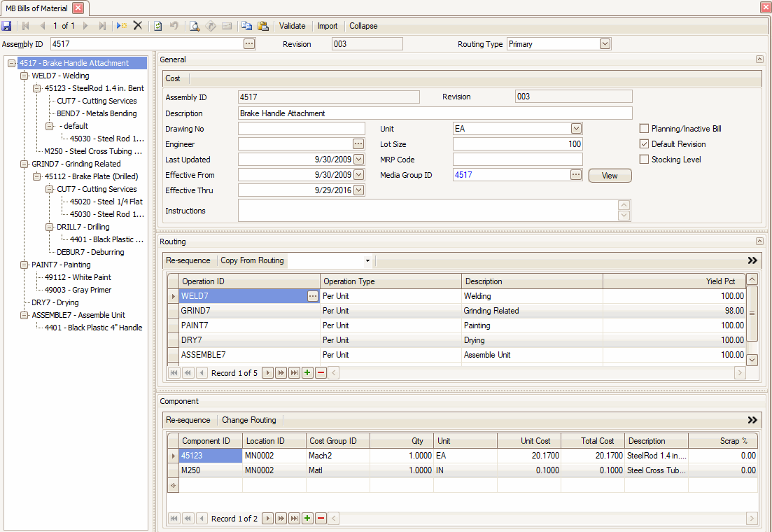The height and width of the screenshot is (532, 772).
Task: Click the paste clipboard icon in the toolbar
Action: pos(263,26)
